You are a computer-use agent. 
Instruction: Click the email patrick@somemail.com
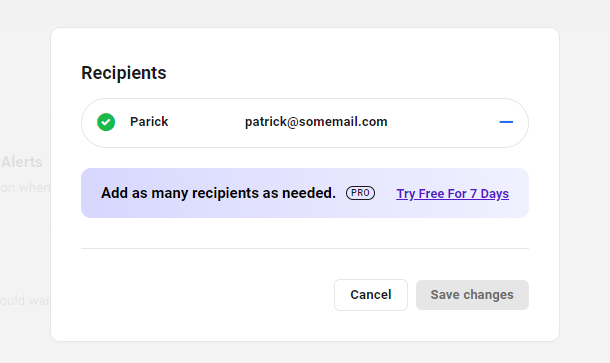pos(316,122)
